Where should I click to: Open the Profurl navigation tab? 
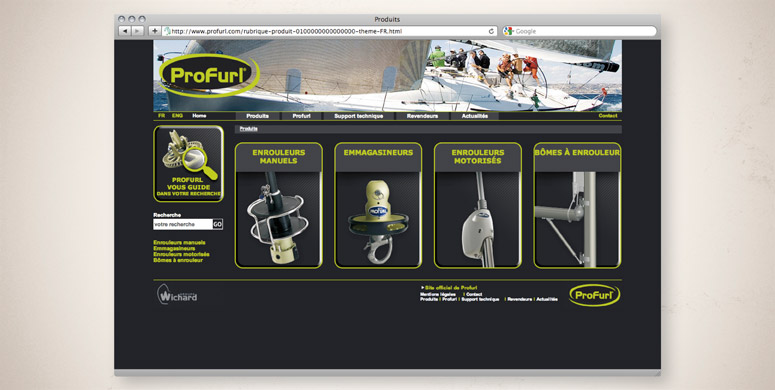[301, 116]
